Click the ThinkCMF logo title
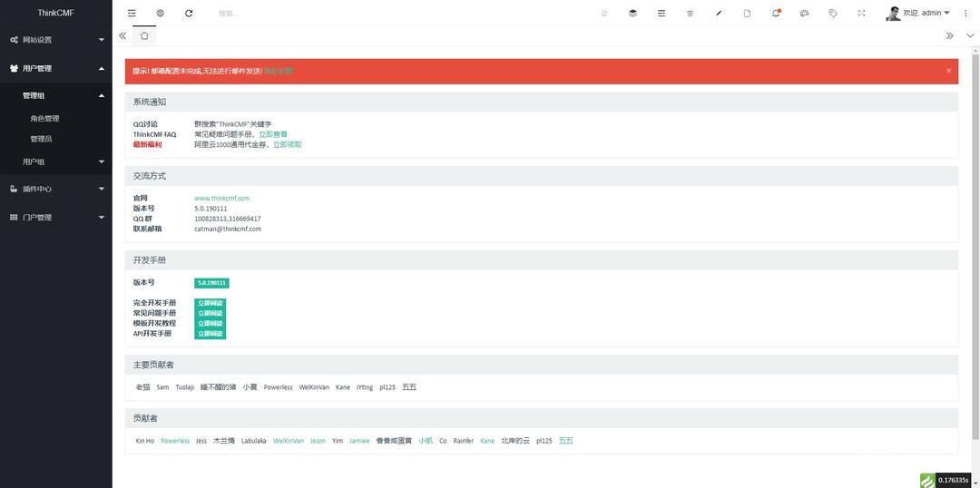Viewport: 980px width, 488px height. coord(55,13)
